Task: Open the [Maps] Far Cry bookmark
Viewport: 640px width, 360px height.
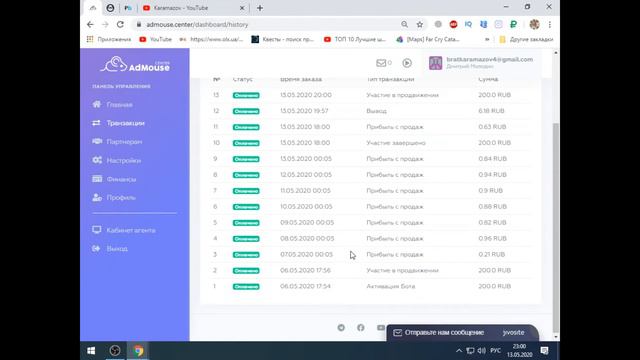Action: (428, 40)
